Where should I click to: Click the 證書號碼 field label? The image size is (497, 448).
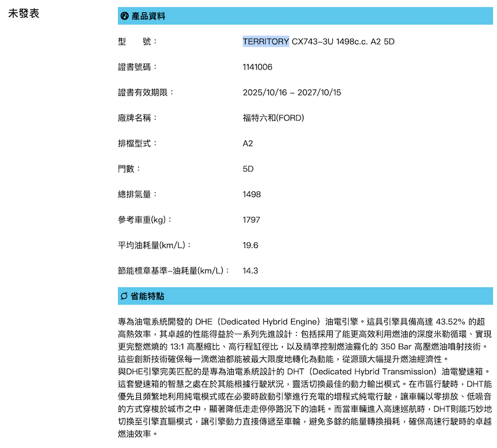137,67
